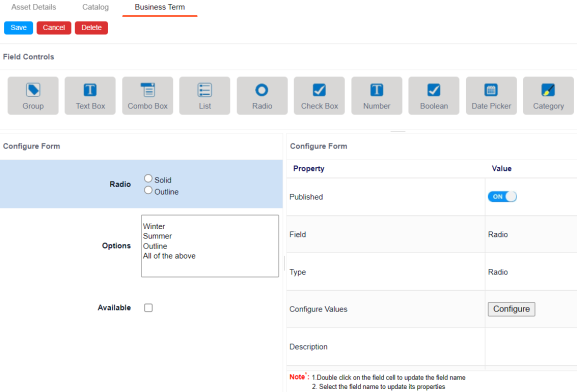Screen dimensions: 577x392
Task: Add a Category field control
Action: pyautogui.click(x=548, y=96)
